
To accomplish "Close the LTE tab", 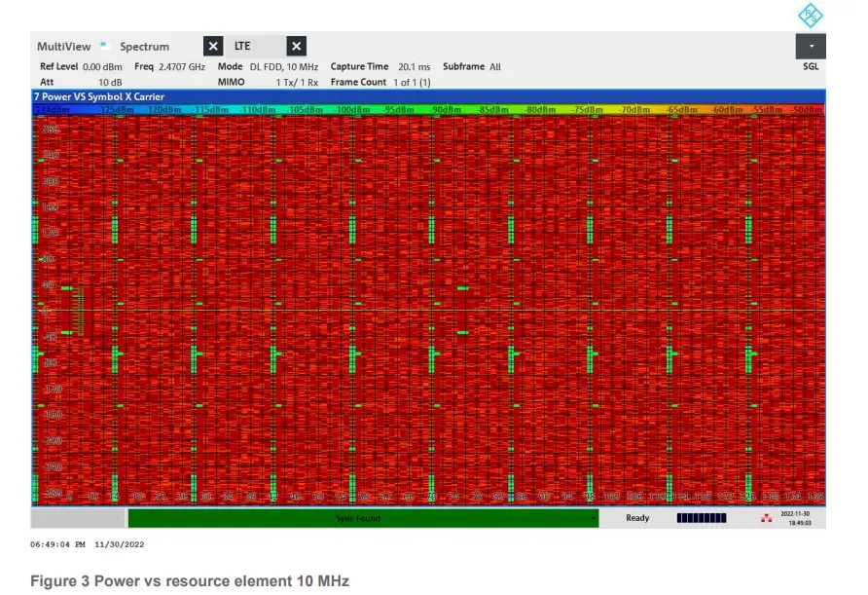I will point(296,46).
